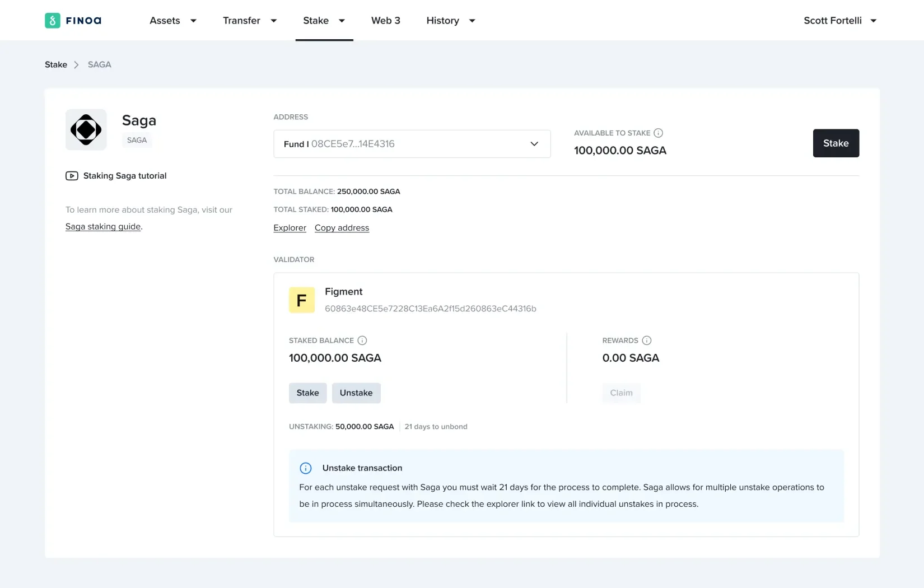Click the Unstake transaction info icon
This screenshot has height=588, width=924.
[306, 468]
